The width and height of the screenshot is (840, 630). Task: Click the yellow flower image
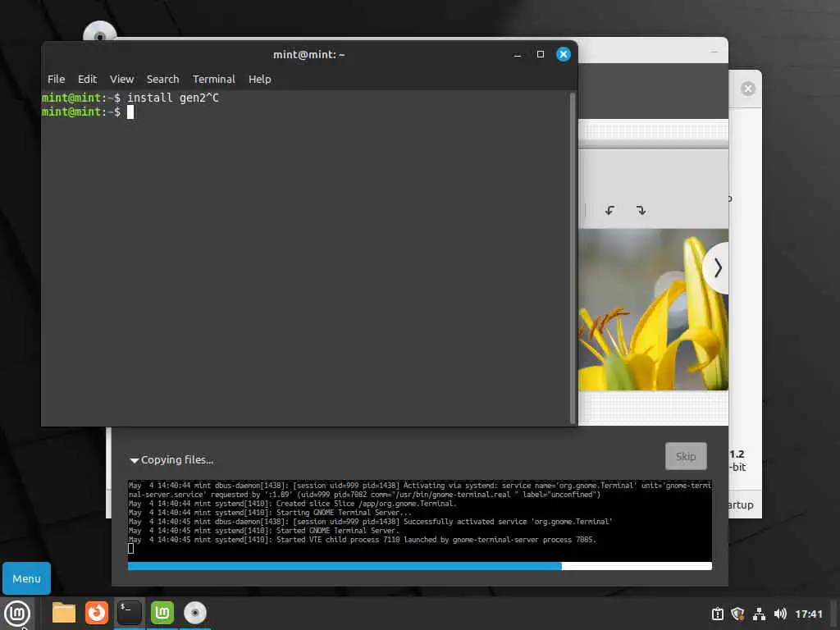tap(653, 309)
